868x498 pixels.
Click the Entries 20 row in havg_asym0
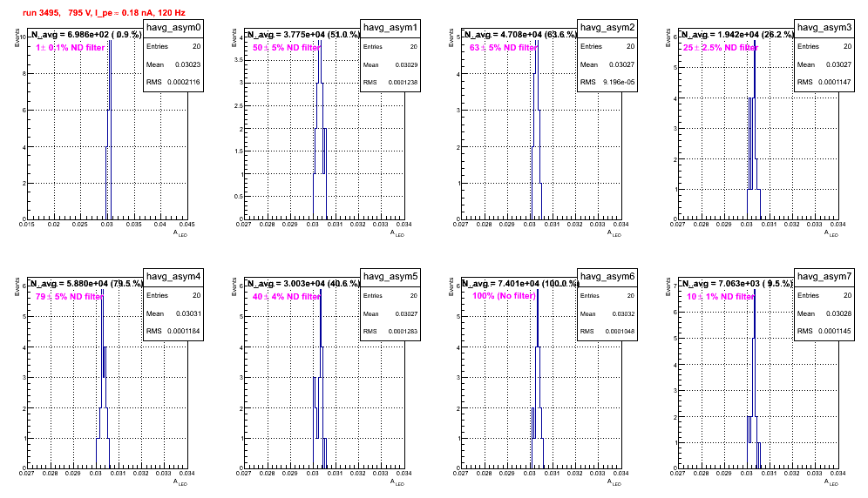click(x=173, y=46)
